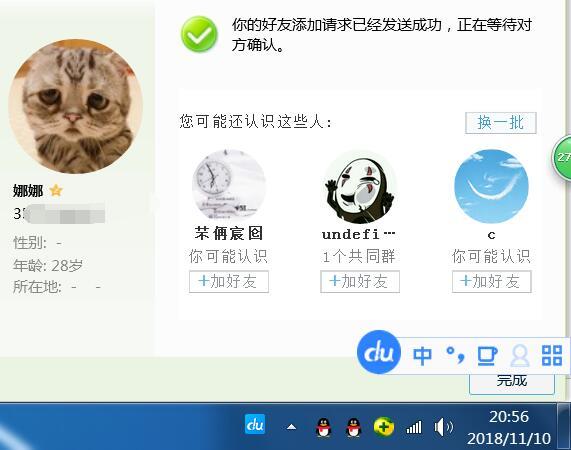The width and height of the screenshot is (571, 450).
Task: Open 娜娜's cat profile picture
Action: [75, 106]
